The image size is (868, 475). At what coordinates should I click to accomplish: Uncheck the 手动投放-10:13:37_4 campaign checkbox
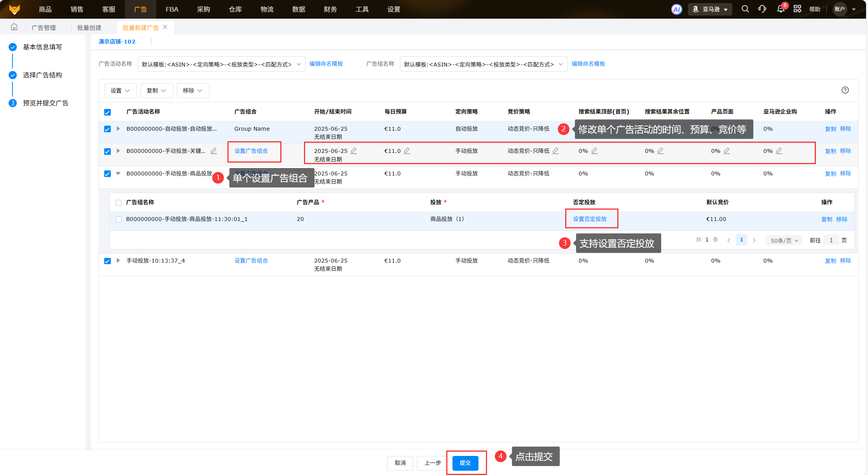coord(108,261)
